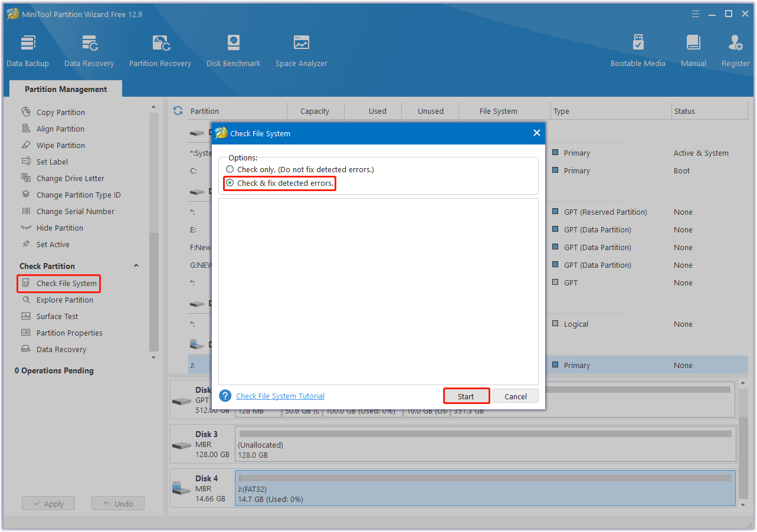Click the 'Logical' type cell
The height and width of the screenshot is (532, 757).
(x=576, y=324)
